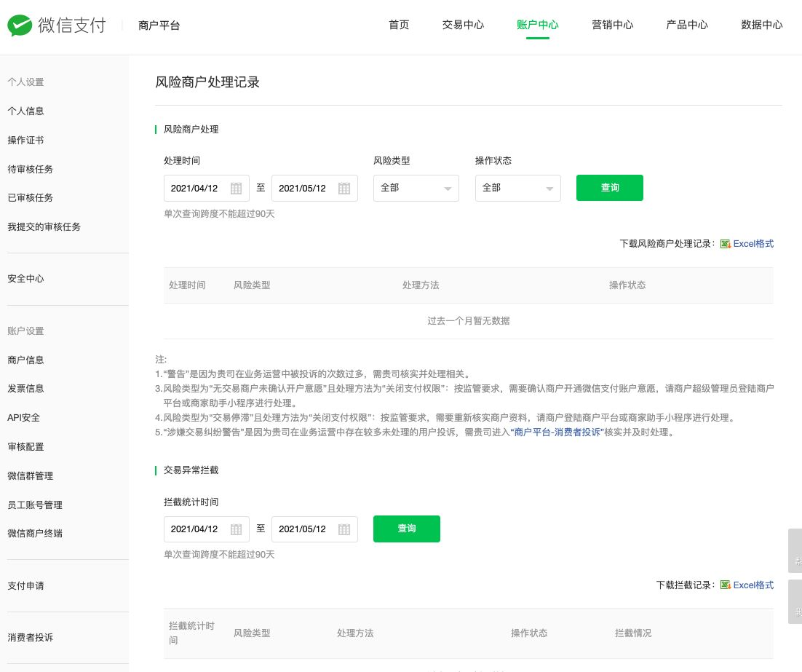
Task: Open calendar icon for risk start date
Action: click(236, 189)
